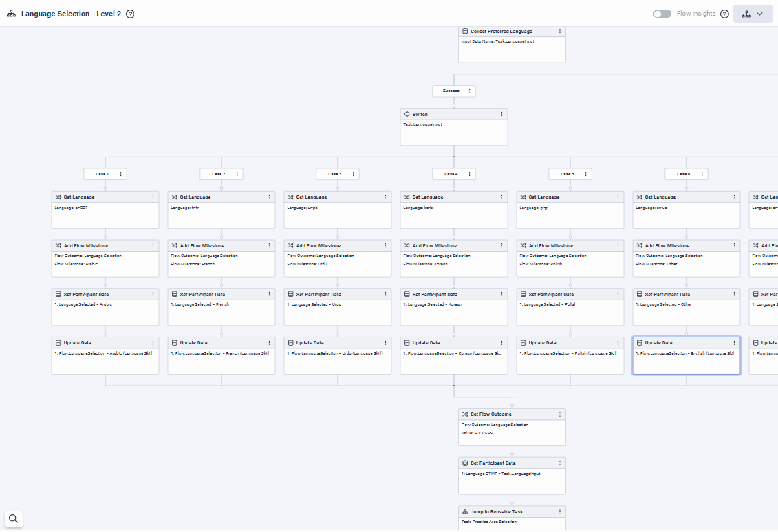The width and height of the screenshot is (778, 532).
Task: Open Case 4 options menu
Action: coord(470,174)
